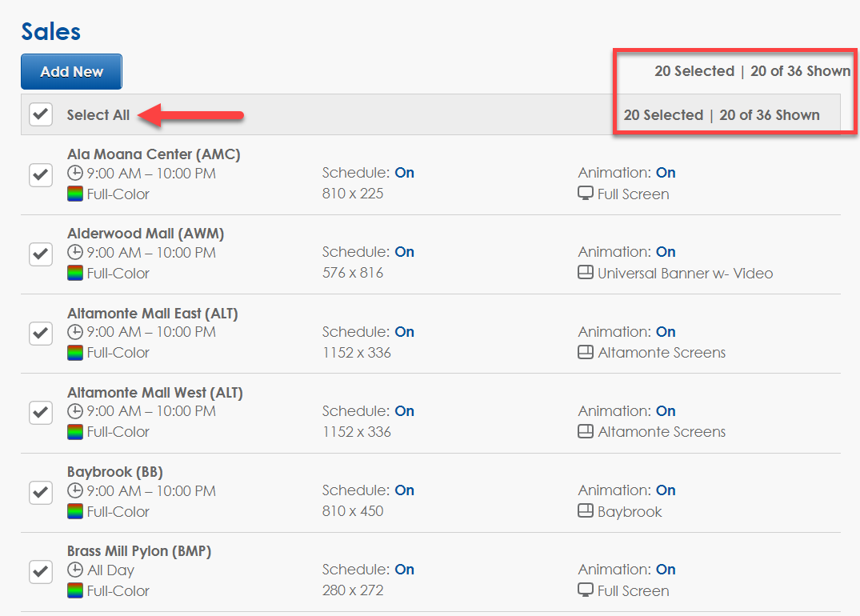The width and height of the screenshot is (860, 616).
Task: Toggle Schedule On for Alderwood Mall
Action: tap(405, 252)
